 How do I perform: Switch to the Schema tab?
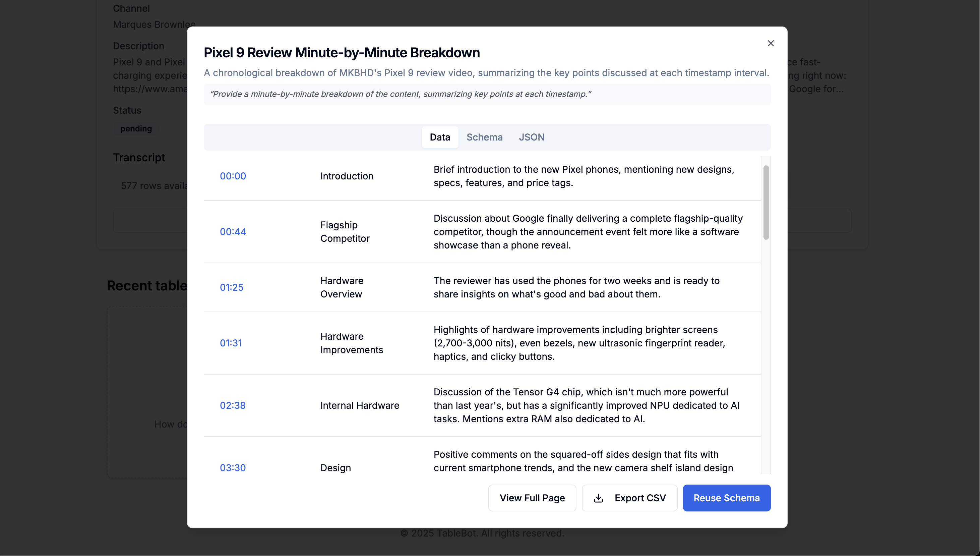click(484, 137)
